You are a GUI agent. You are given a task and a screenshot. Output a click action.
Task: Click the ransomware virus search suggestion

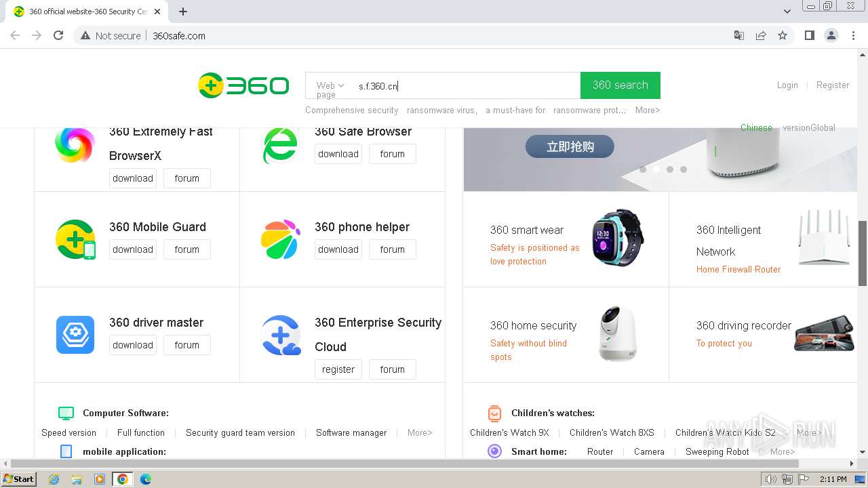pos(442,110)
